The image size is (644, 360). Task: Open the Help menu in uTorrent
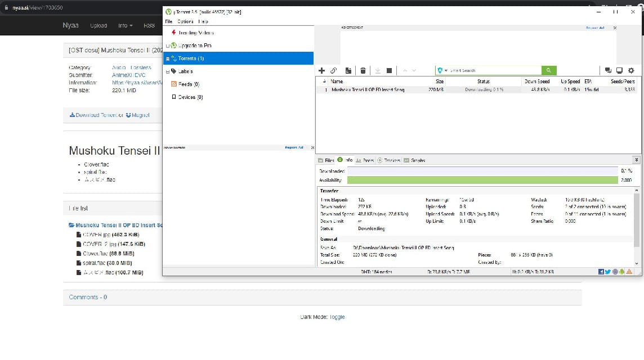(x=203, y=21)
